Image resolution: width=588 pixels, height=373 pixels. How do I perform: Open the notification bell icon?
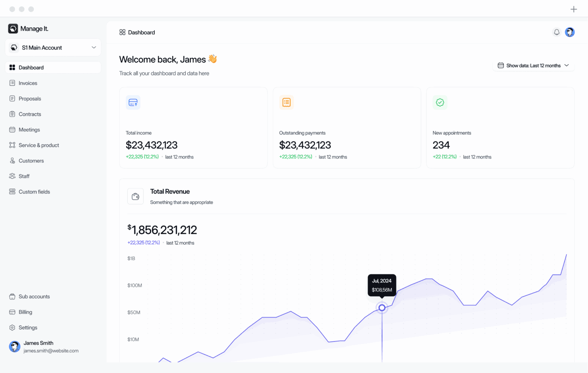pyautogui.click(x=557, y=32)
